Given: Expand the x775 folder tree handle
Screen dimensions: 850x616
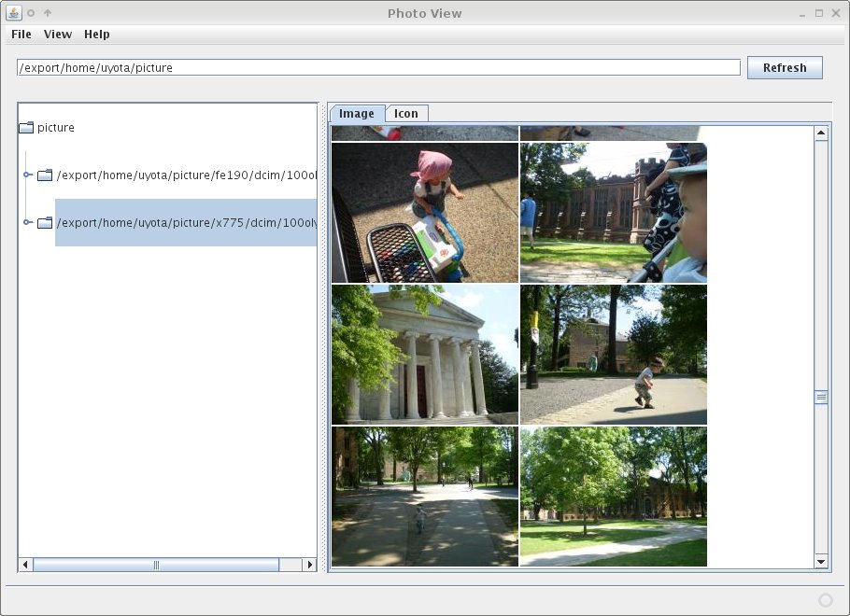Looking at the screenshot, I should pos(27,222).
